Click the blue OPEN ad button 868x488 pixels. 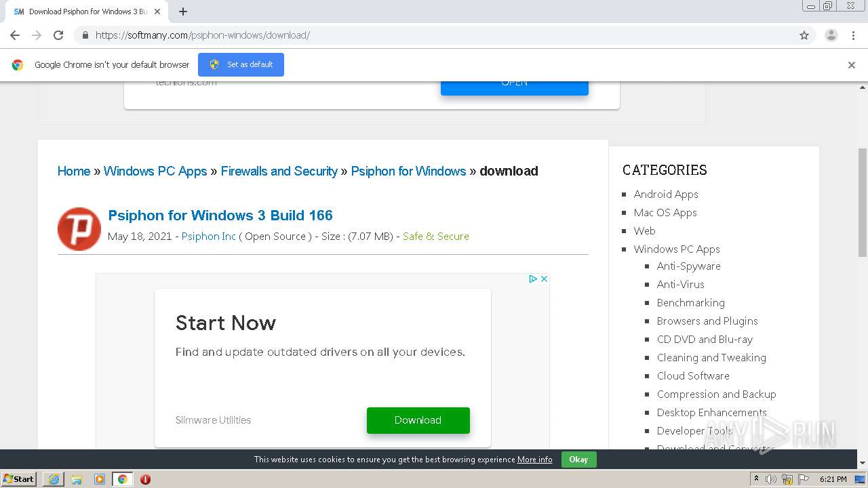[515, 86]
